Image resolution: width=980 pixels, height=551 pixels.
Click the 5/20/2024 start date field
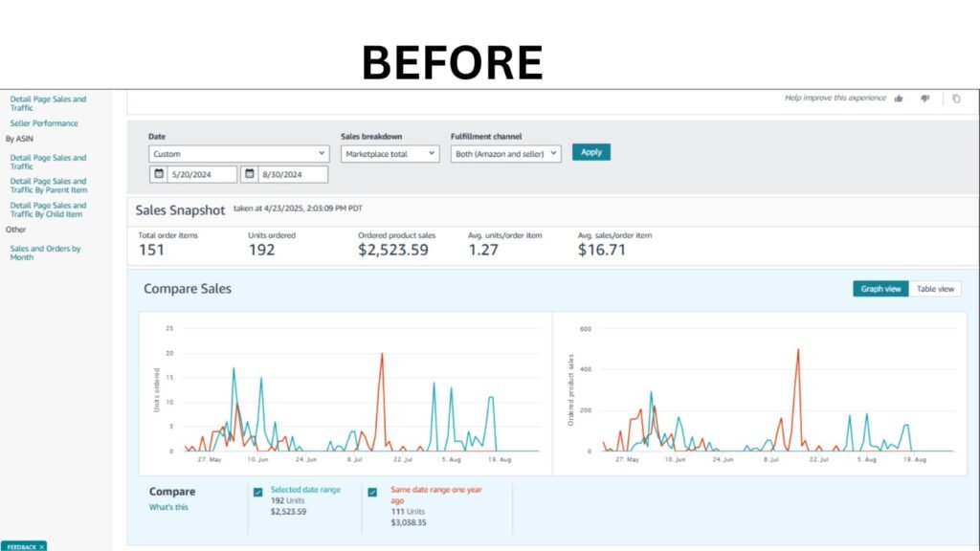(203, 174)
